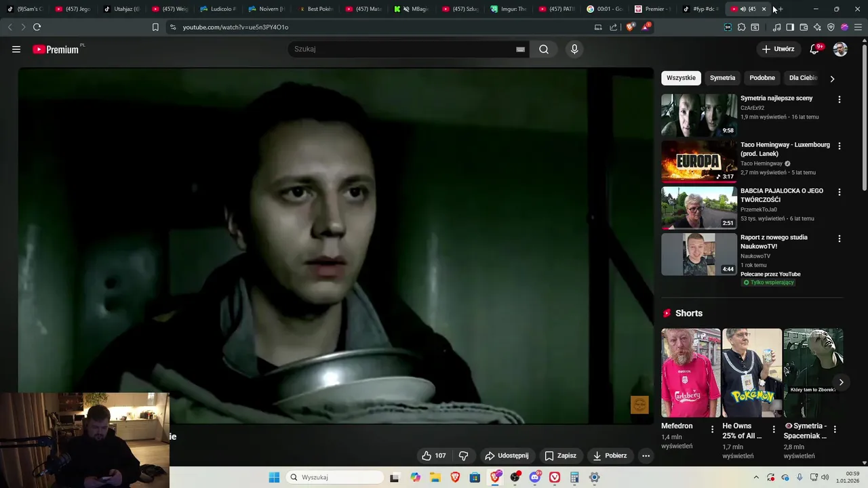Select the Podobne filter chip
This screenshot has height=488, width=868.
click(762, 78)
